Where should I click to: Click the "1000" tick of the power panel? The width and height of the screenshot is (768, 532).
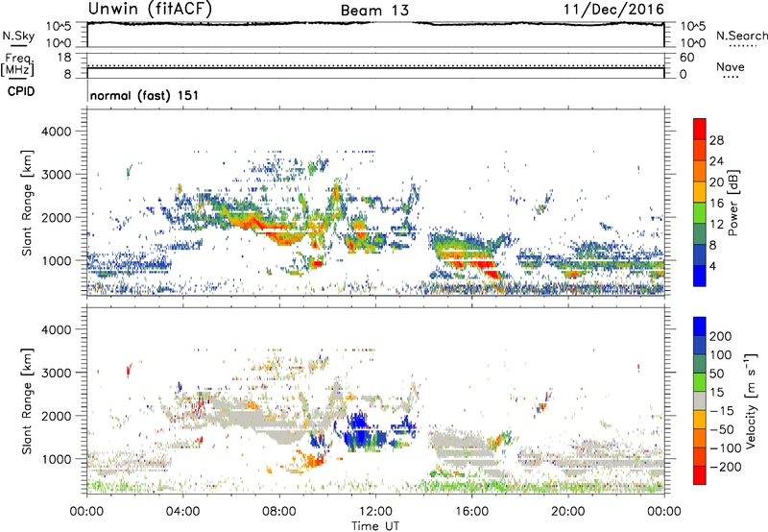(56, 261)
